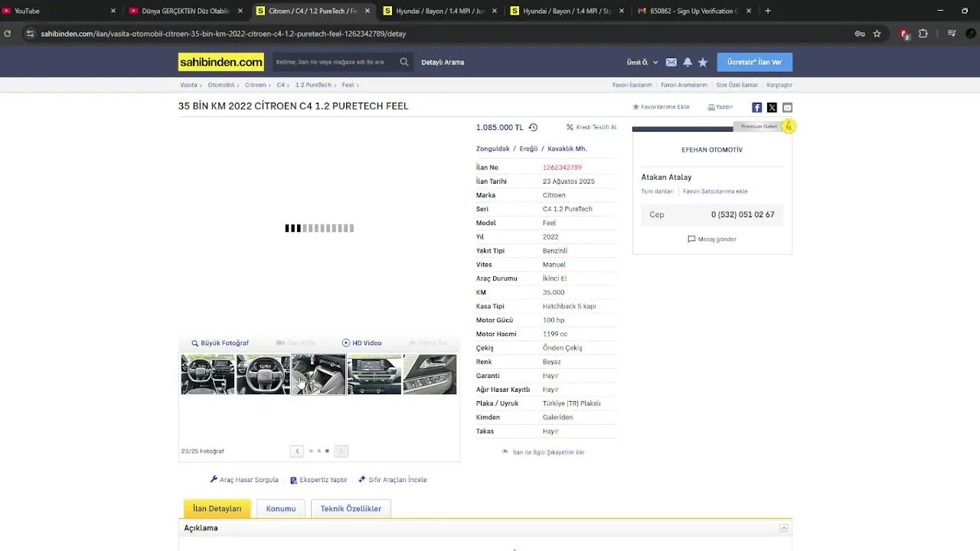Open Detaylı Arama
The width and height of the screenshot is (980, 551).
pos(443,62)
